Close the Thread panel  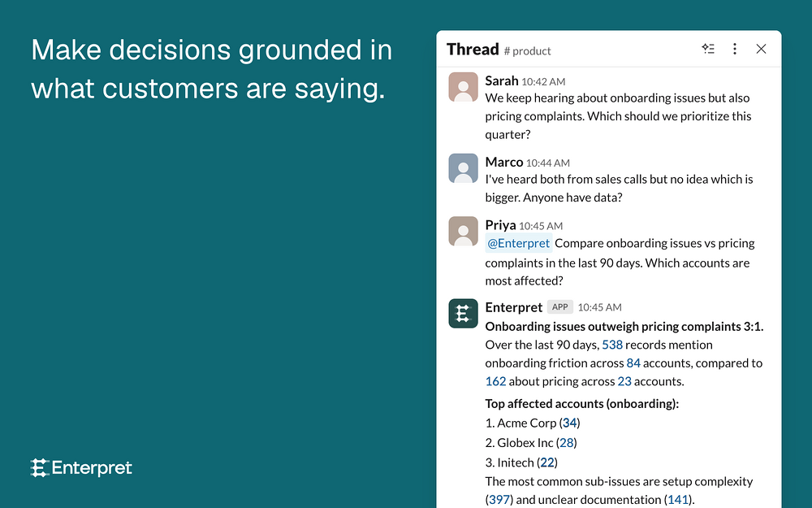761,49
